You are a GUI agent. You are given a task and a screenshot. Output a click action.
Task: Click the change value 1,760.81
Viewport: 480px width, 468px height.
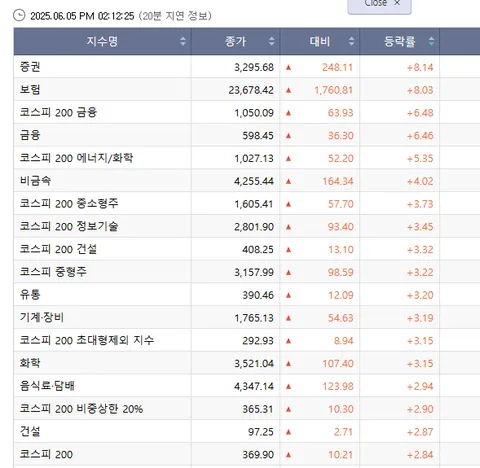point(333,90)
